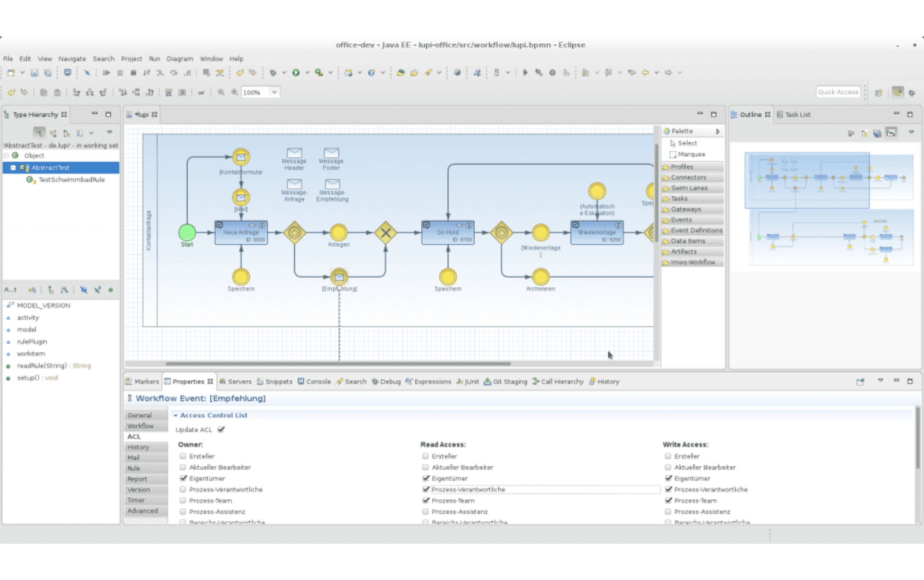This screenshot has width=924, height=580.
Task: Click the diagram horizontal scrollbar
Action: (x=338, y=364)
